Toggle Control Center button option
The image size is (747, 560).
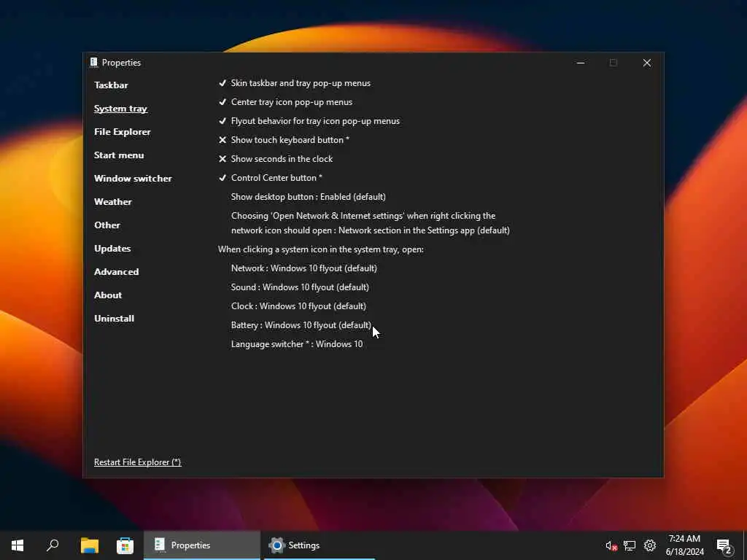pyautogui.click(x=270, y=178)
